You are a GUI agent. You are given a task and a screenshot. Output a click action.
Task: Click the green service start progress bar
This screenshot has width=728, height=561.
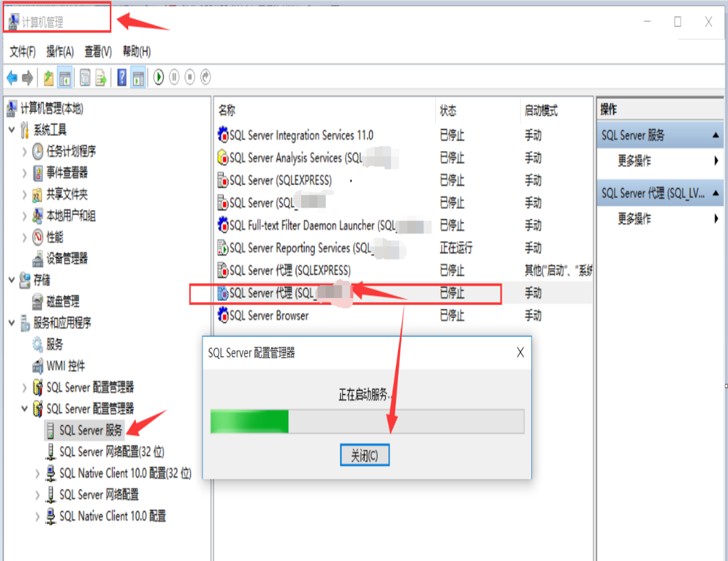(x=367, y=422)
